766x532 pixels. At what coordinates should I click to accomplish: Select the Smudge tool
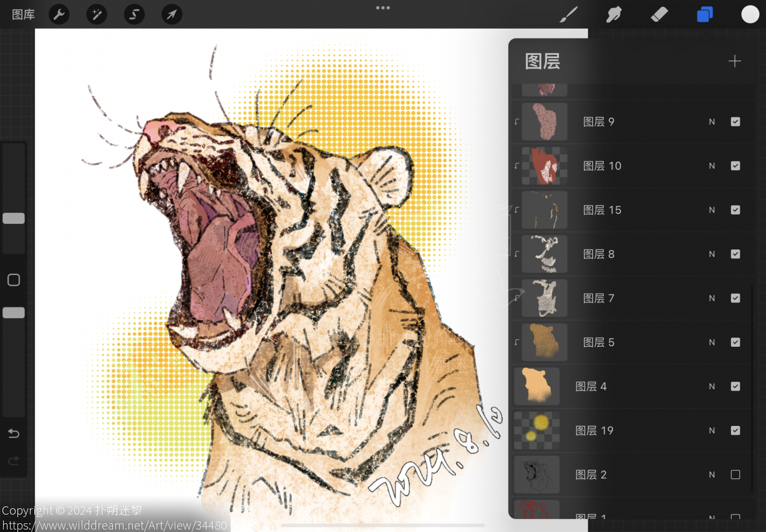pyautogui.click(x=614, y=14)
